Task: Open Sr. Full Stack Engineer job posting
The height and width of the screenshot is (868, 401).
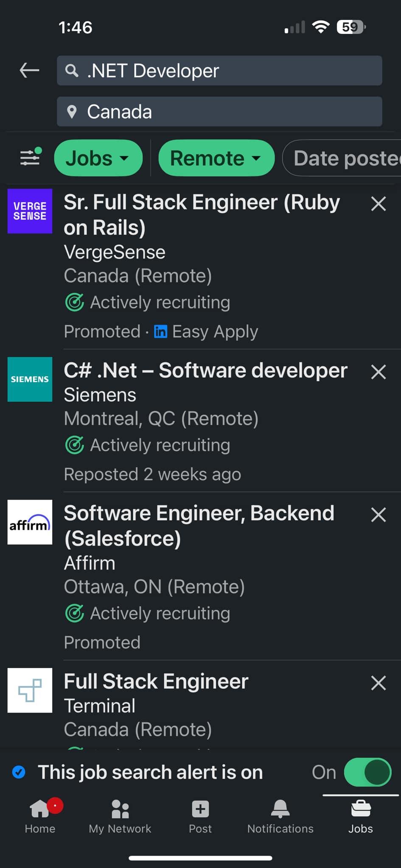Action: point(202,214)
